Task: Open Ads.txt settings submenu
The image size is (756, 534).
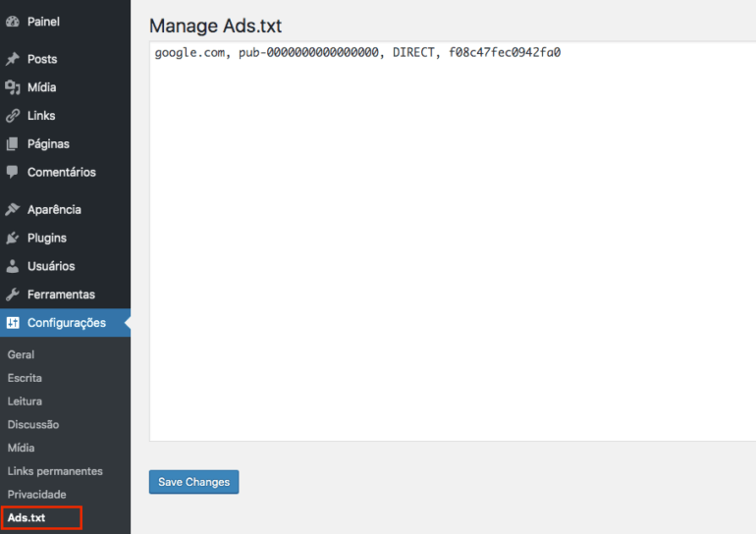Action: point(27,517)
